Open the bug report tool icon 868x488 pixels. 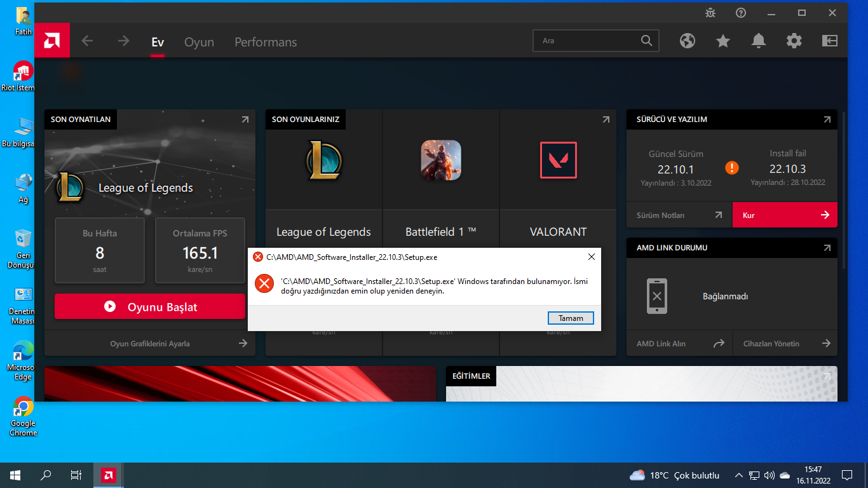pos(710,13)
